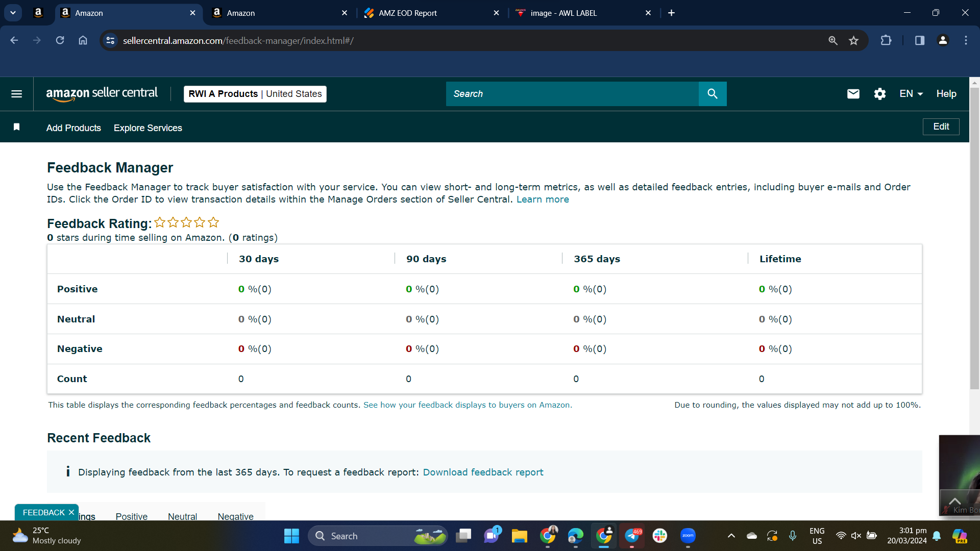Open the tab search dropdown arrow
980x551 pixels.
coord(13,13)
